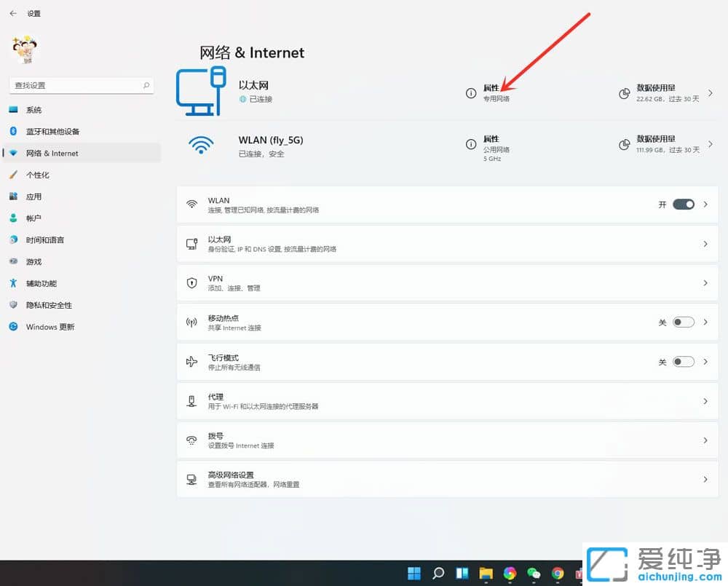Click the Ethernet 属性 info icon
Image resolution: width=728 pixels, height=586 pixels.
471,93
